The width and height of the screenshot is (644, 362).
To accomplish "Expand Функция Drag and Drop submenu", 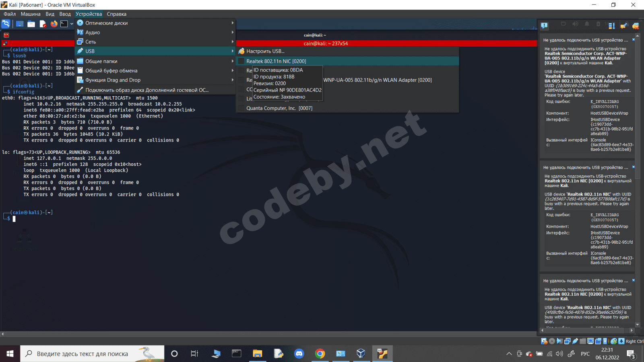I will click(x=155, y=80).
